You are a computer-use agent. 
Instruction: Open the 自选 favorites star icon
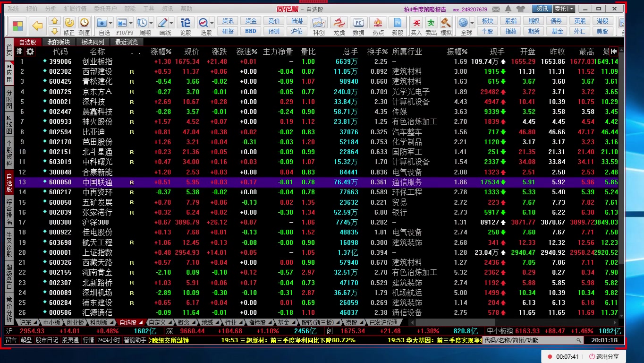pos(102,23)
